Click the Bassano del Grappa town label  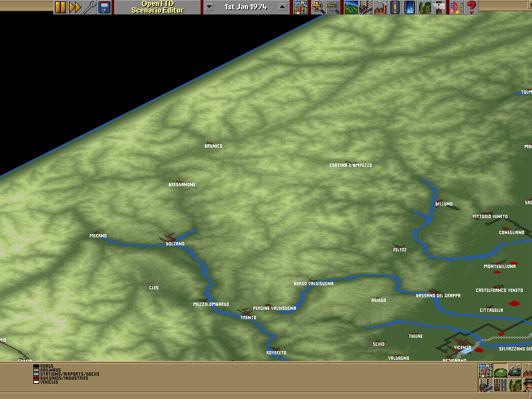click(438, 295)
